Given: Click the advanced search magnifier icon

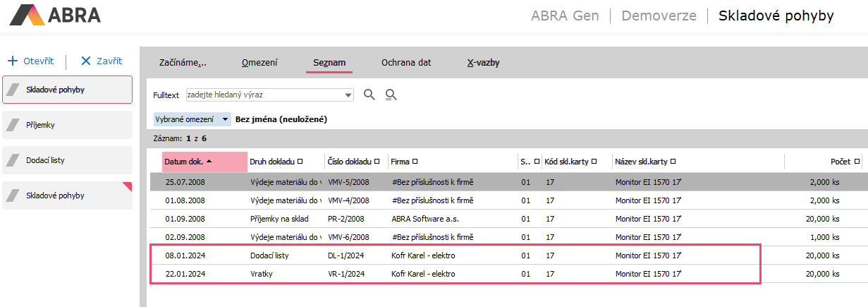Looking at the screenshot, I should click(x=391, y=95).
